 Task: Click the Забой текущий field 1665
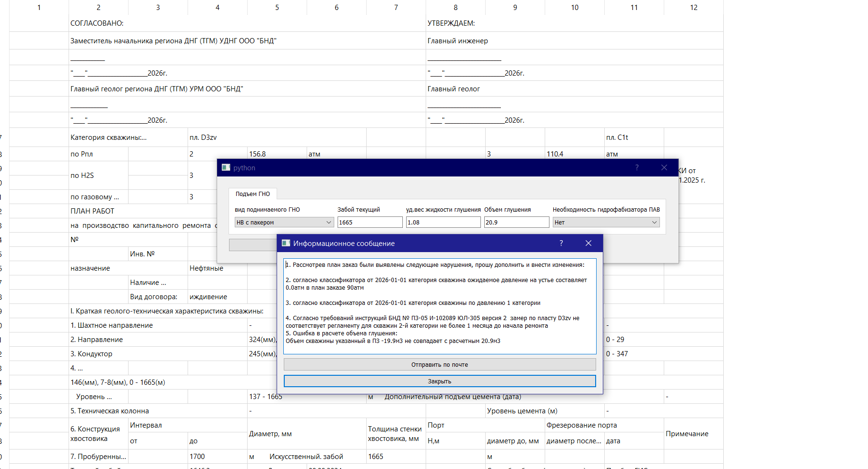pyautogui.click(x=370, y=222)
